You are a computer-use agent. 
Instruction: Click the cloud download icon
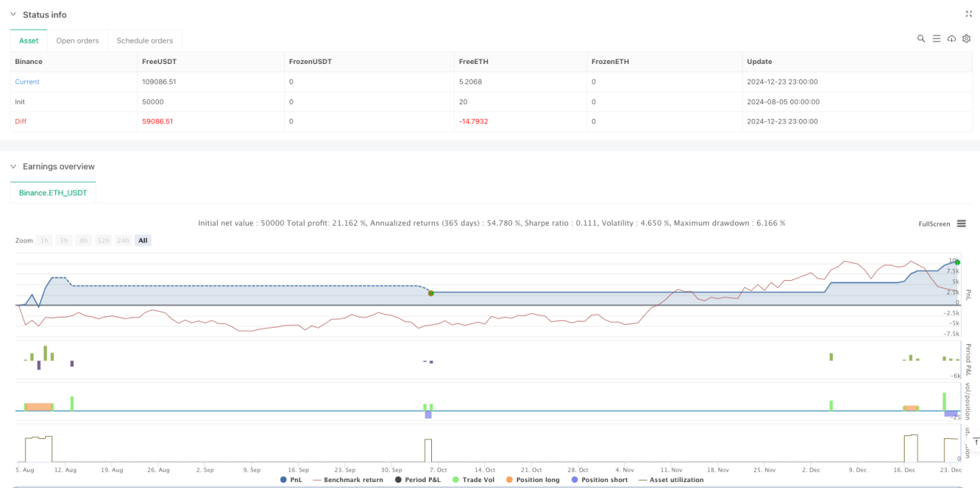[951, 38]
